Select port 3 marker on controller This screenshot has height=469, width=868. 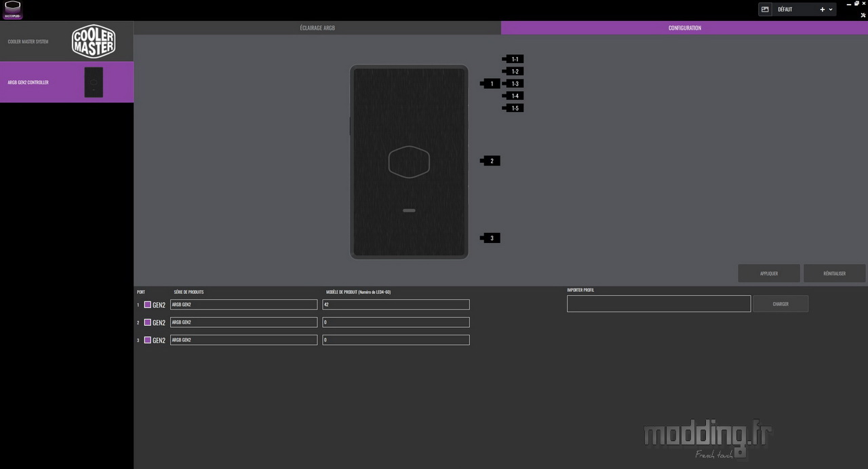(x=491, y=238)
